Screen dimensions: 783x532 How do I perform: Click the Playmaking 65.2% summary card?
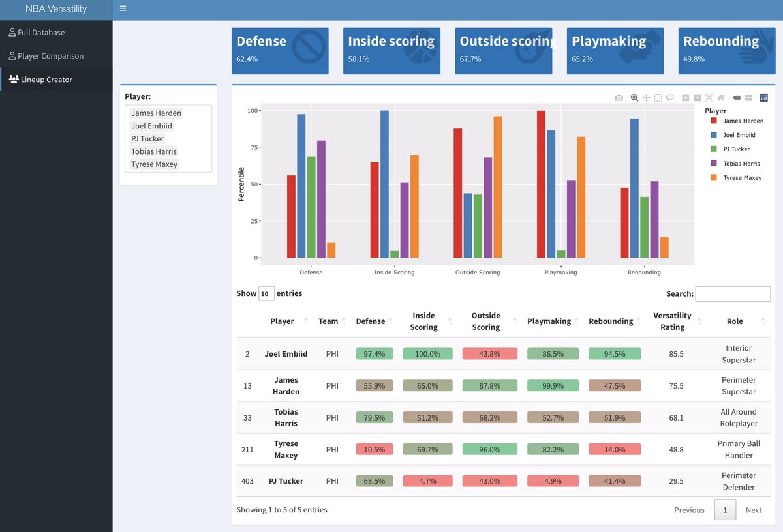pos(615,51)
